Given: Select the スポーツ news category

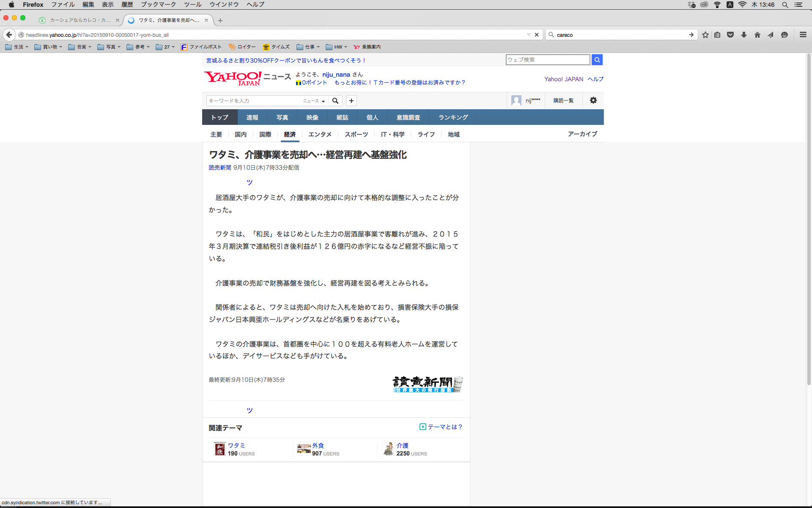Looking at the screenshot, I should [x=356, y=134].
